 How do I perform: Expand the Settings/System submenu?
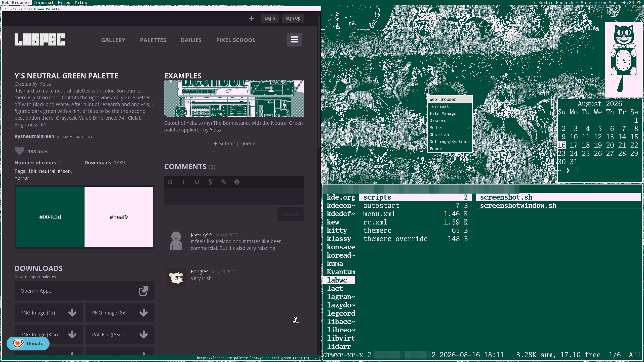450,142
